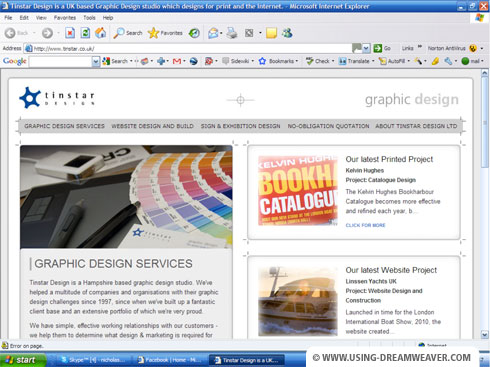Expand the Translate dropdown arrow
The height and width of the screenshot is (367, 490).
point(373,61)
